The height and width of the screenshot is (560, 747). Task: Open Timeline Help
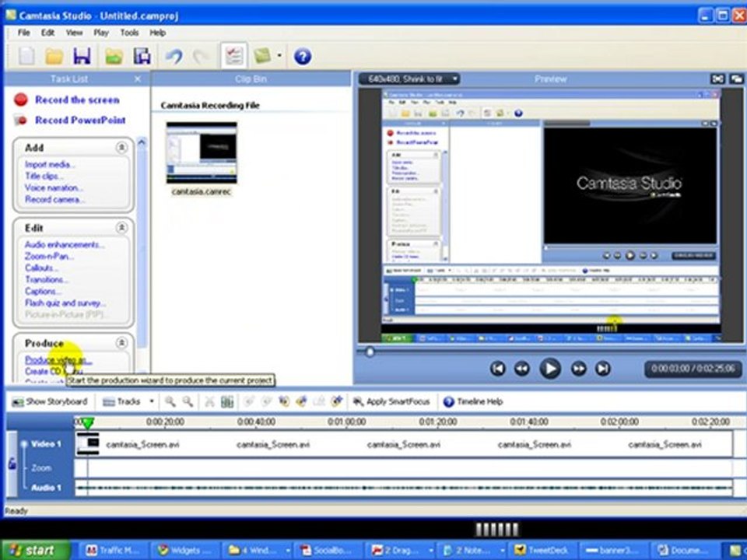coord(473,401)
